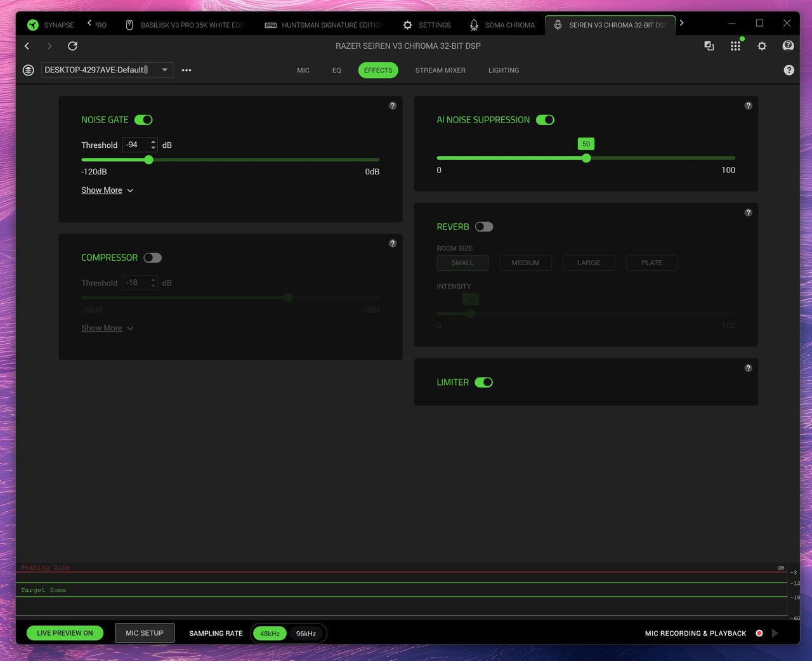Click the dropdown arrow beside the profile name
This screenshot has width=812, height=661.
(164, 70)
